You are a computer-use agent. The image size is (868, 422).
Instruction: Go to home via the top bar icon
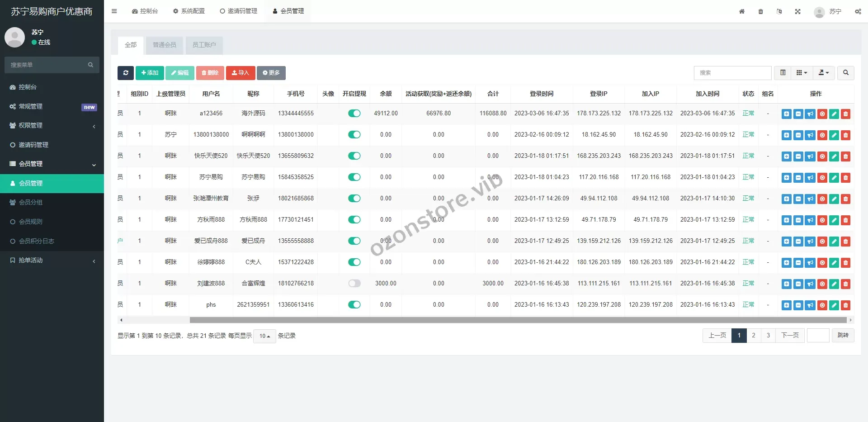(x=742, y=12)
